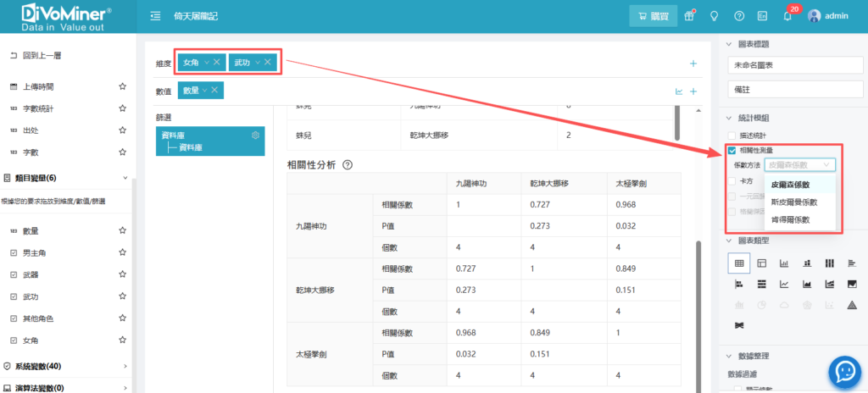Click the gift icon in header

[689, 15]
